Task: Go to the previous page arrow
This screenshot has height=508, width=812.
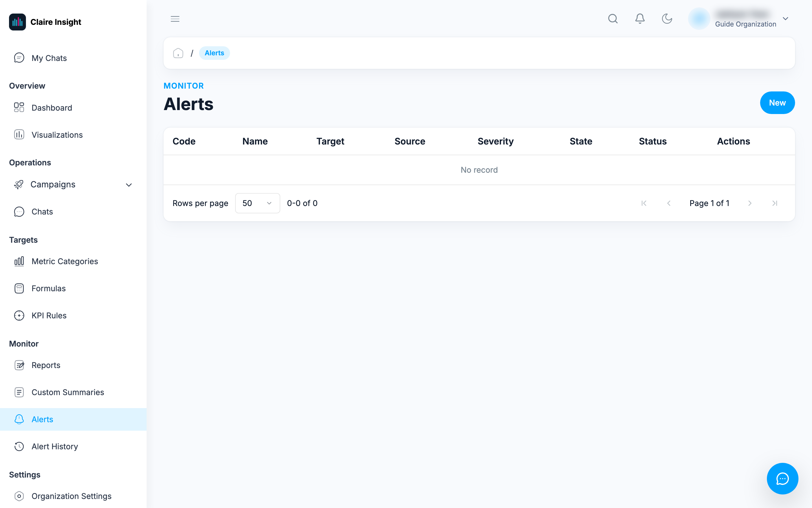Action: click(x=669, y=203)
